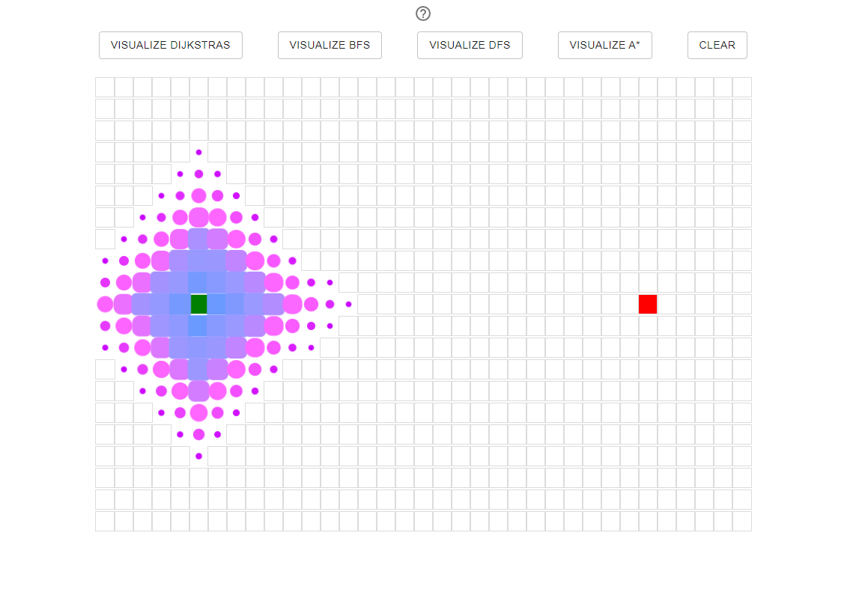
Task: Click the blue visited cell directly above start node
Action: coord(198,283)
